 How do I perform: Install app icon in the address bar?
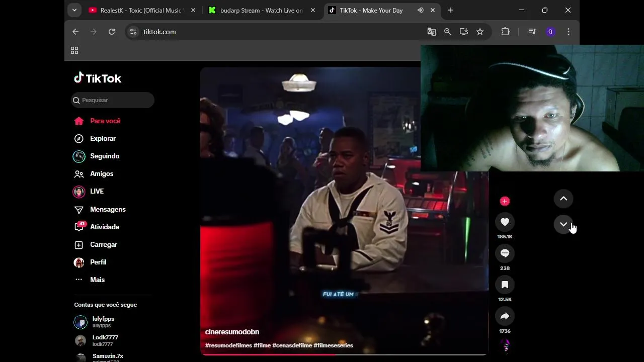[x=464, y=32]
